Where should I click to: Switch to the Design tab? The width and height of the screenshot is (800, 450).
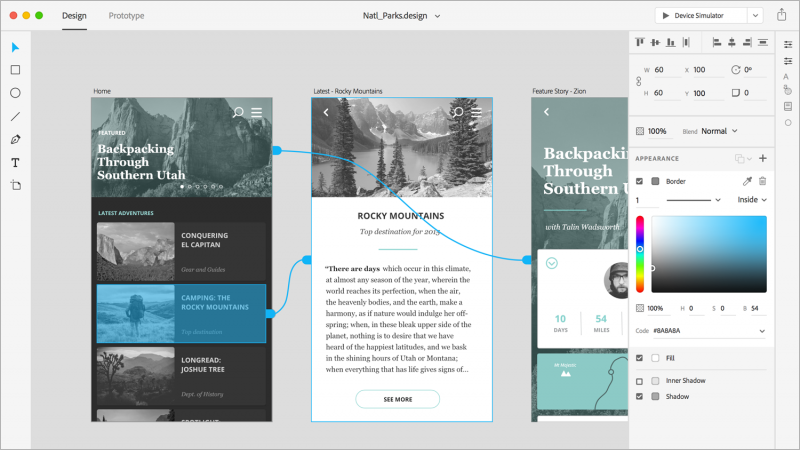tap(74, 16)
